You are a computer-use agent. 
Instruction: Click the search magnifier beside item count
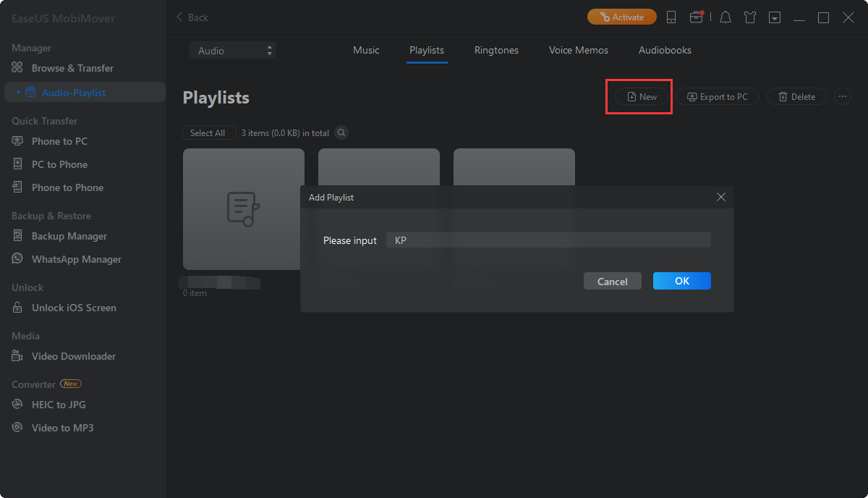pos(341,133)
